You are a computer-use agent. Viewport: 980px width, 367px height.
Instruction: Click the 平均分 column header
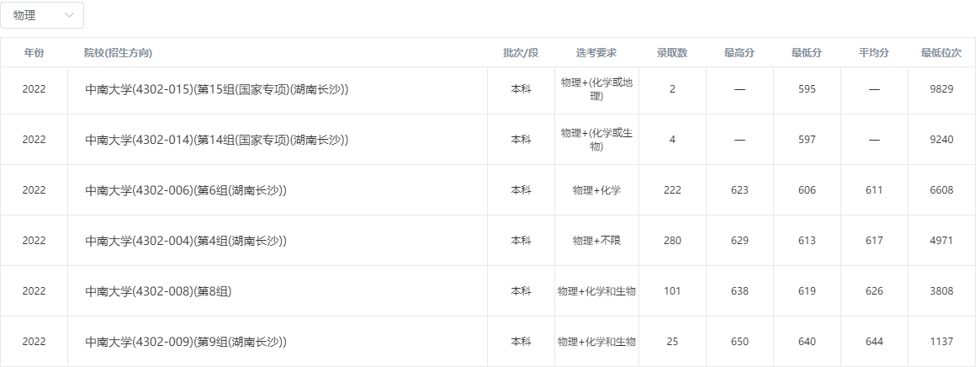point(874,53)
